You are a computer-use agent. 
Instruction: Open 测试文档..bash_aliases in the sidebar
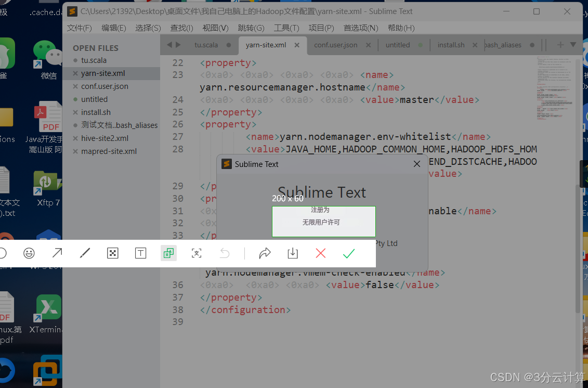click(x=119, y=125)
